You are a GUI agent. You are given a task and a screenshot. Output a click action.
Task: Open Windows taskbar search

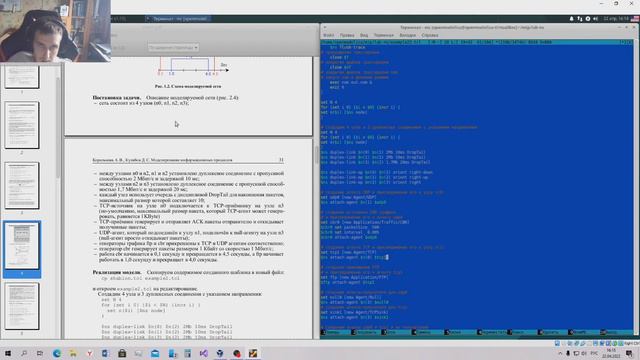click(x=24, y=353)
